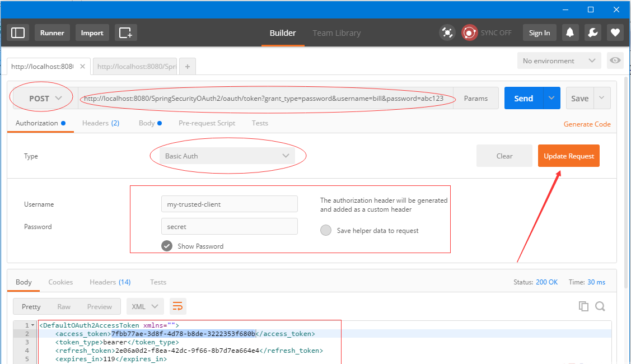Select the first localhost request tab
631x364 pixels.
click(42, 67)
